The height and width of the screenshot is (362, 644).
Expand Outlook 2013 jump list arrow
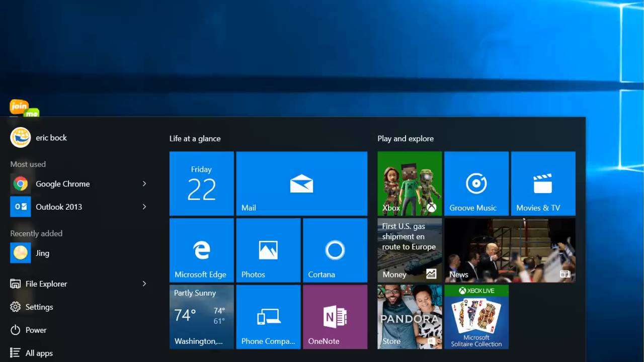(x=144, y=207)
